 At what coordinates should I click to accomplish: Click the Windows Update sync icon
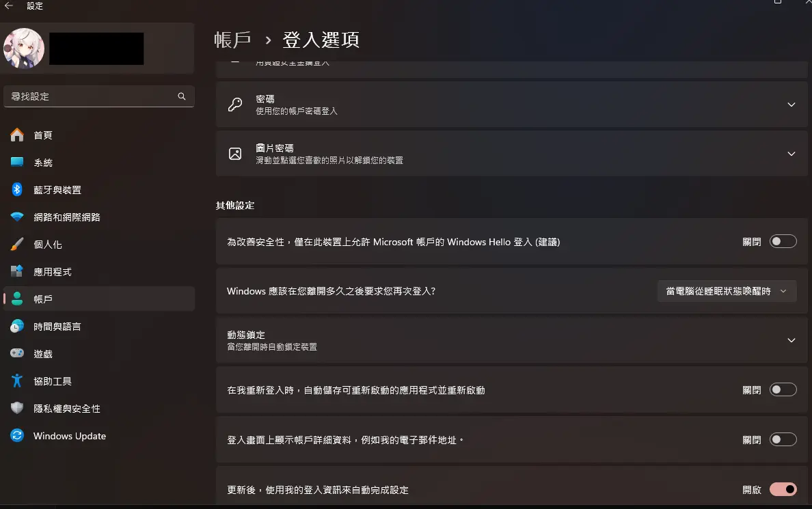coord(18,436)
